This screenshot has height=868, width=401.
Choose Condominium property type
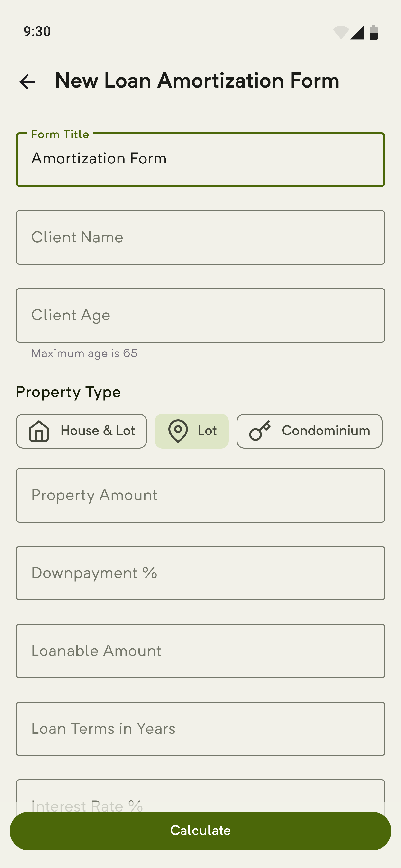pos(309,431)
